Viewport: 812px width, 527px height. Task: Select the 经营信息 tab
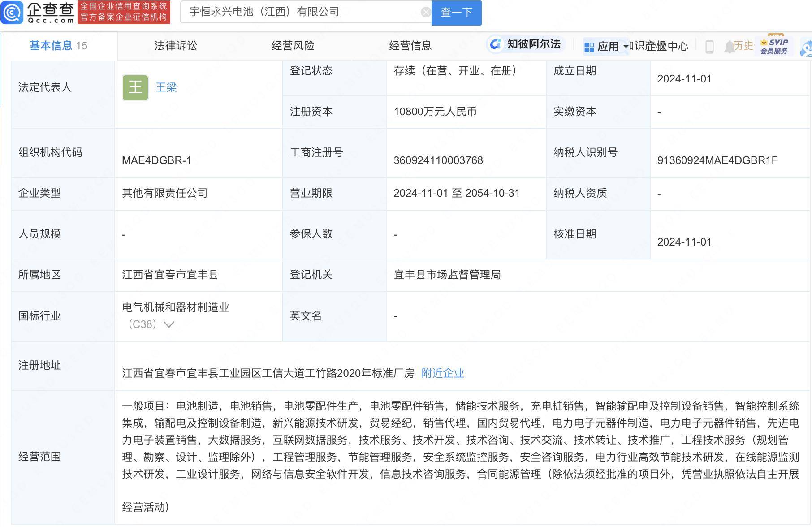410,45
